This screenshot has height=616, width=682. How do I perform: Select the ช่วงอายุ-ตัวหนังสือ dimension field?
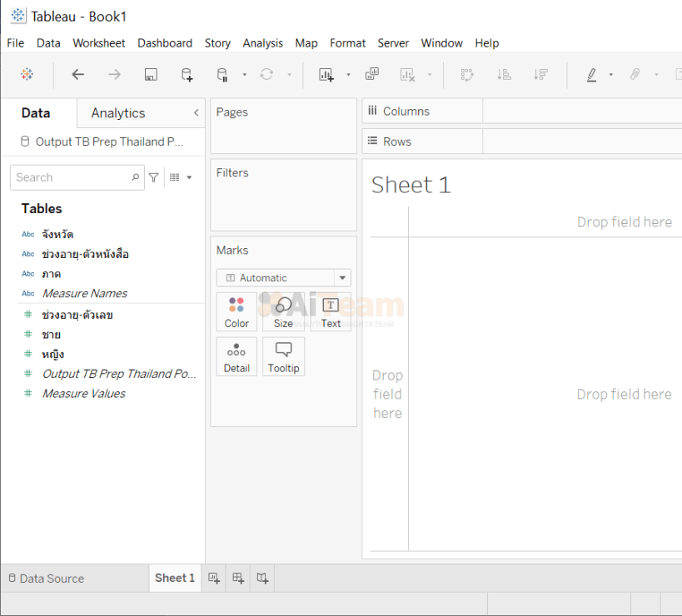coord(85,255)
